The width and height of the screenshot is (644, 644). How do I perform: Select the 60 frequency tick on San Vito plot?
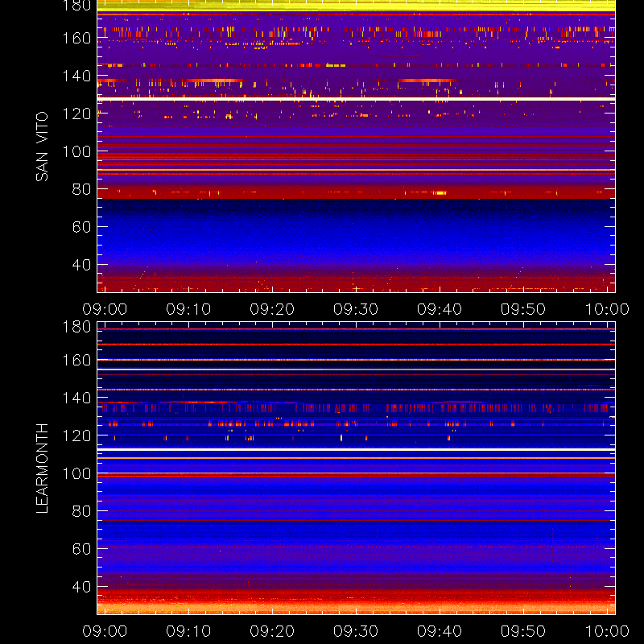(81, 227)
